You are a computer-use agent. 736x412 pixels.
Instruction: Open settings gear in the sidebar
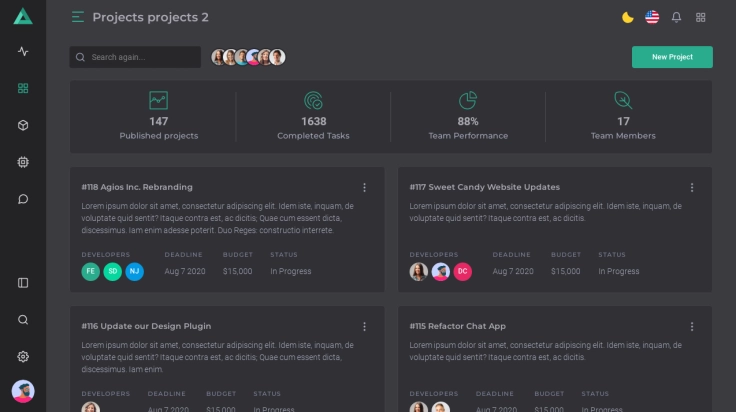23,357
